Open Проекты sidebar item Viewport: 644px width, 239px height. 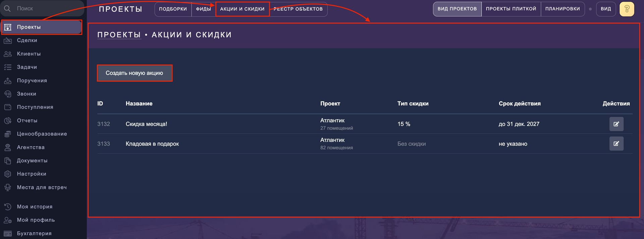tap(42, 27)
